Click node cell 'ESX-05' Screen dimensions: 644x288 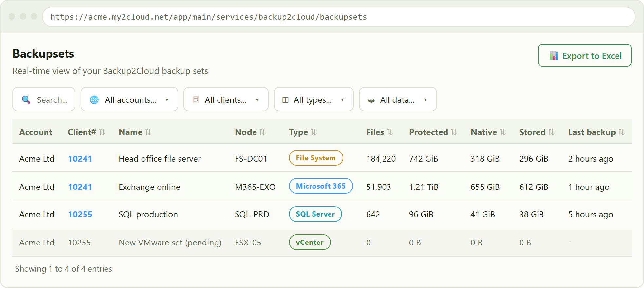click(x=248, y=243)
